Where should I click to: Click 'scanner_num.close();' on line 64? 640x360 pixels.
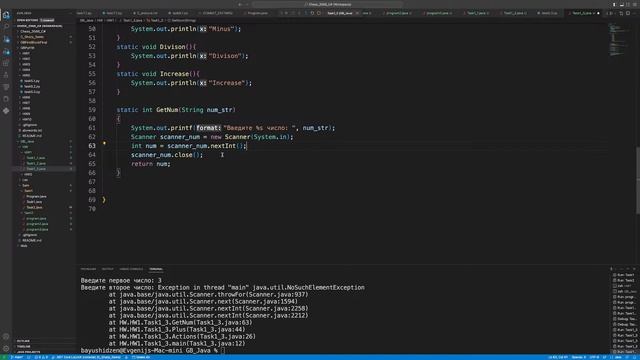click(x=167, y=155)
